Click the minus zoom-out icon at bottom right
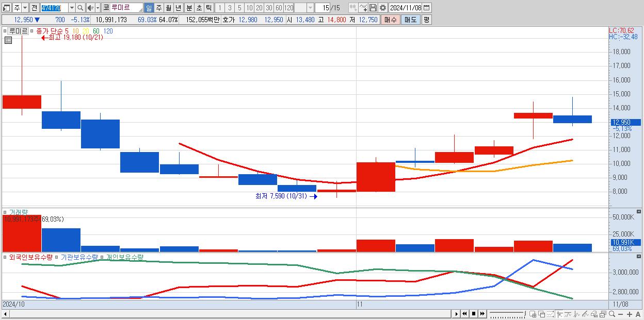This screenshot has height=320, width=644. tap(621, 314)
